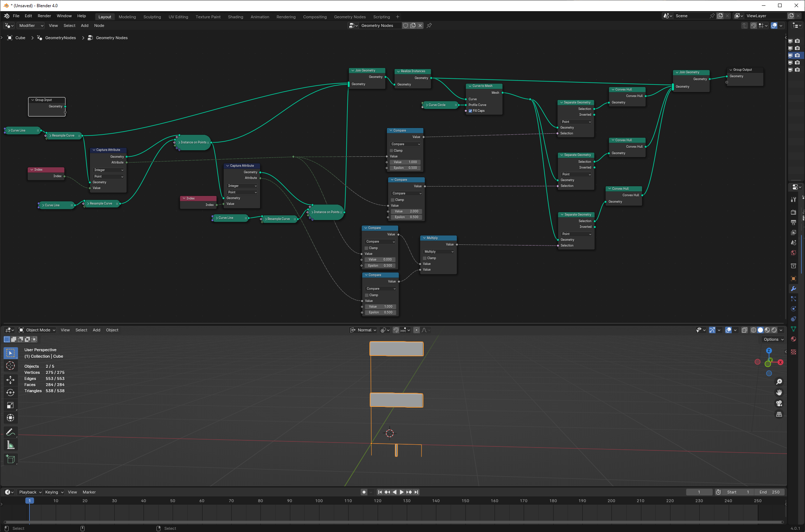Image resolution: width=805 pixels, height=532 pixels.
Task: Open Integer data type dropdown on first Capture Attribute
Action: tap(108, 170)
